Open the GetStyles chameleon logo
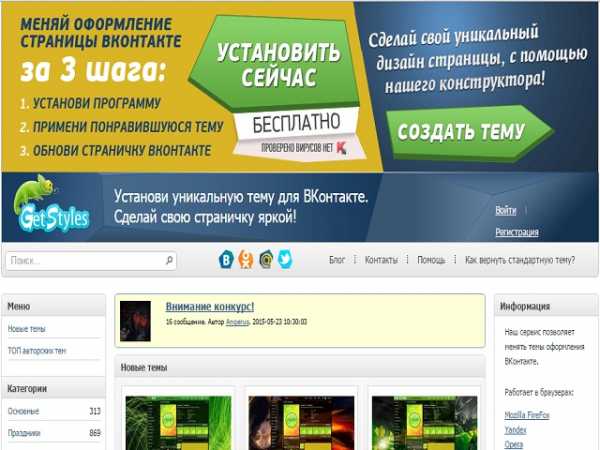The width and height of the screenshot is (600, 450). (51, 205)
